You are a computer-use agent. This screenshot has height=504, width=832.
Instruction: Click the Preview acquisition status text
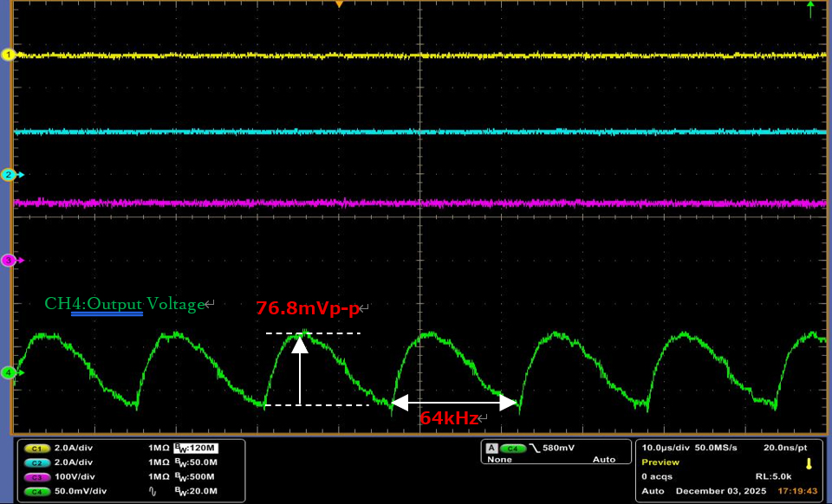pos(660,462)
